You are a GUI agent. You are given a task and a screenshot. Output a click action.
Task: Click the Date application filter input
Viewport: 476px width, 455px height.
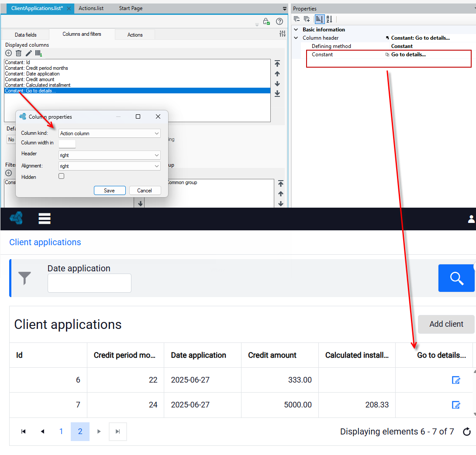coord(90,283)
